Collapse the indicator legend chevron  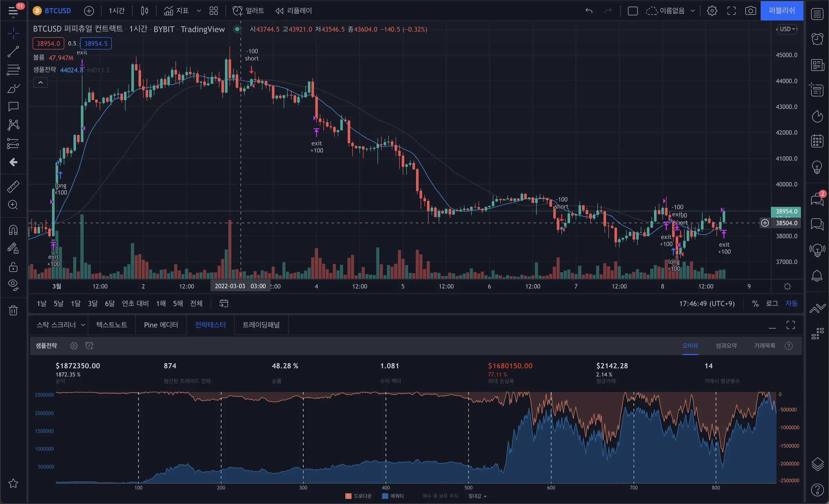(40, 83)
